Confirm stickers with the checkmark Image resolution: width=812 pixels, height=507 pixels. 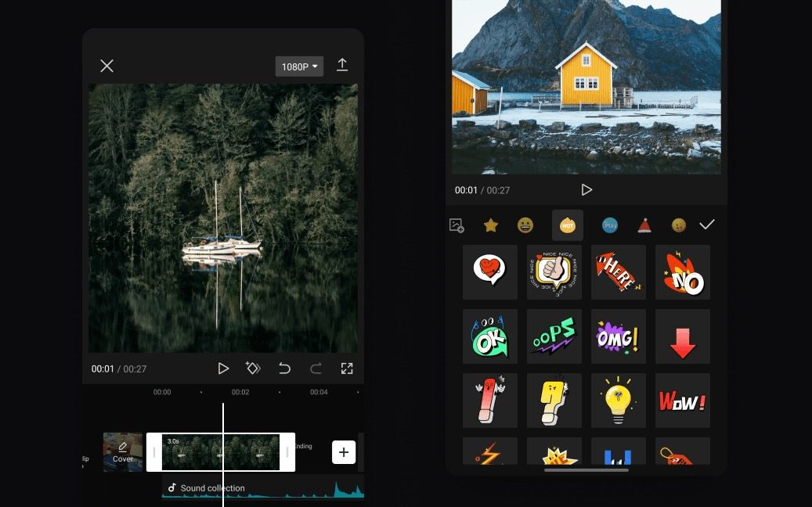pyautogui.click(x=707, y=225)
